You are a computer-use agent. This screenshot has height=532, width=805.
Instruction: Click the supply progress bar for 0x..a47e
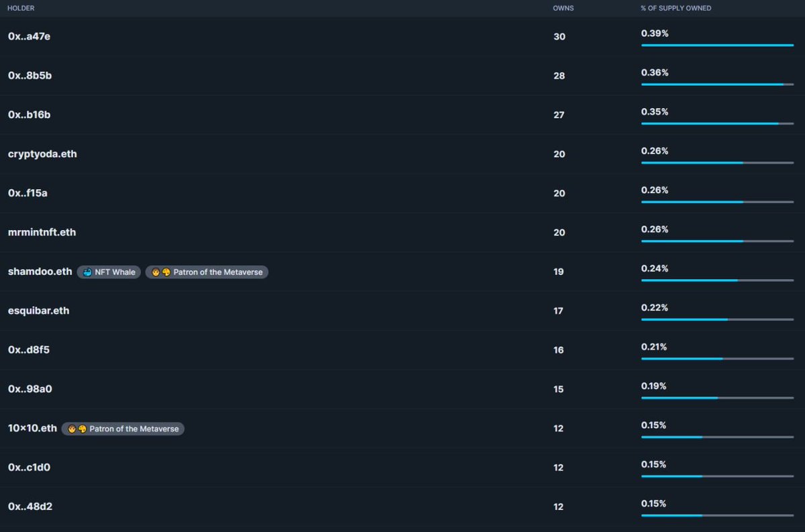pyautogui.click(x=717, y=45)
